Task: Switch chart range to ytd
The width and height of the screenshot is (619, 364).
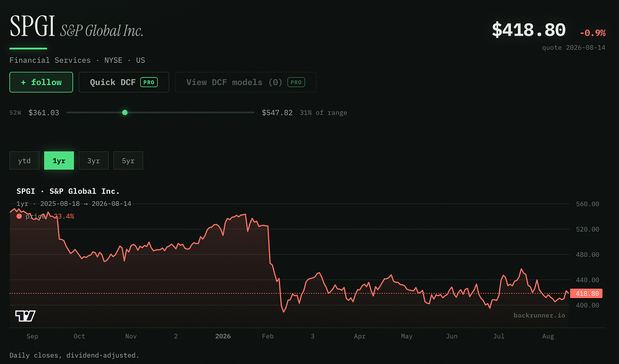Action: click(x=25, y=161)
